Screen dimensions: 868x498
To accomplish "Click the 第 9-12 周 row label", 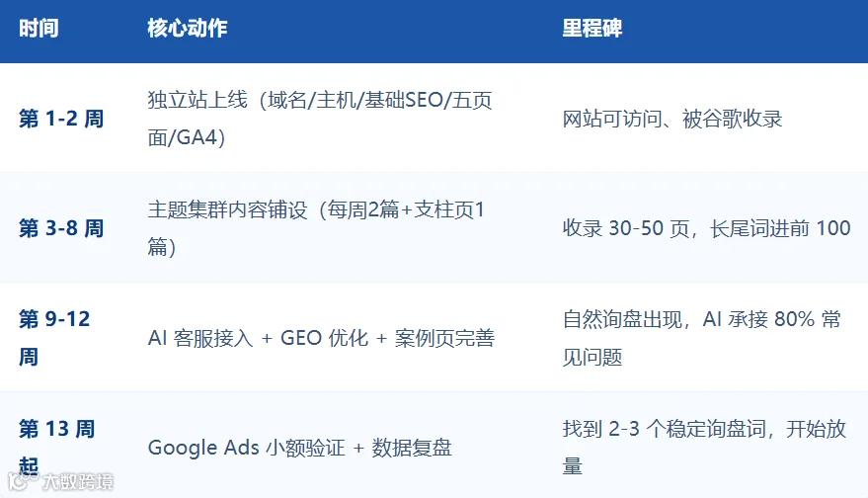I will click(x=54, y=337).
